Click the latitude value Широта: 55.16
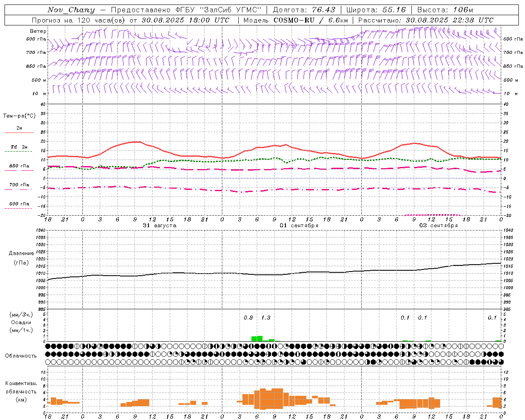The width and height of the screenshot is (525, 420). click(376, 10)
